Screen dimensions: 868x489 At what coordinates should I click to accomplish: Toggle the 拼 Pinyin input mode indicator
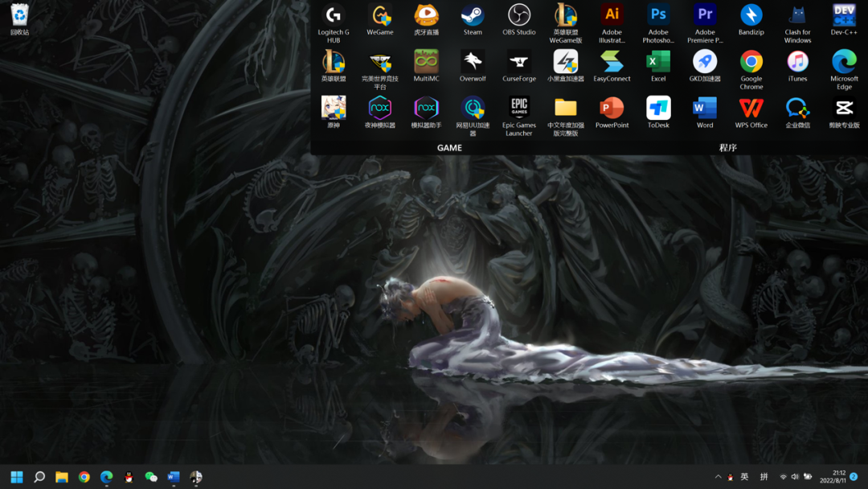click(764, 477)
